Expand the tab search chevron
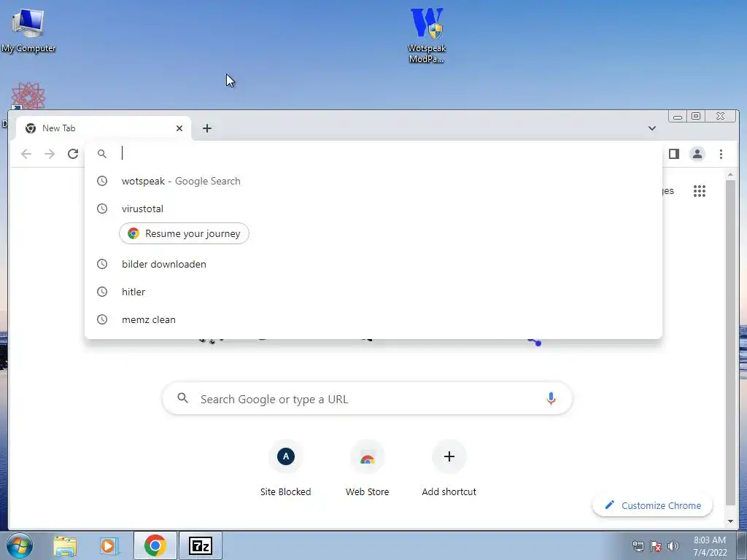Image resolution: width=747 pixels, height=560 pixels. tap(651, 128)
